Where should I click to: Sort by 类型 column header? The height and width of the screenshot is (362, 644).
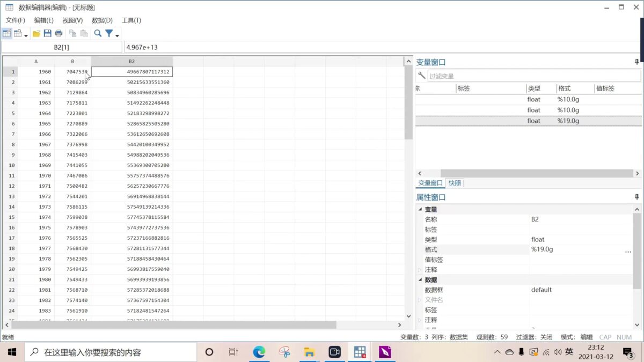541,88
